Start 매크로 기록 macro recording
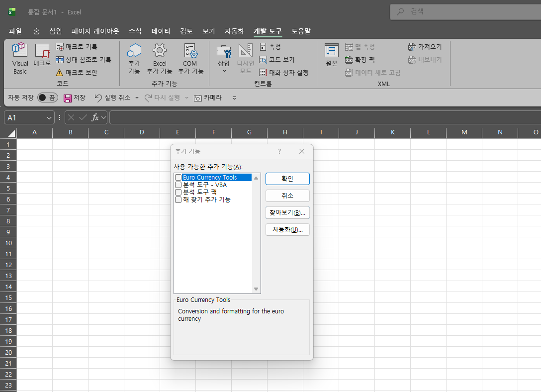Image resolution: width=541 pixels, height=392 pixels. (x=77, y=47)
